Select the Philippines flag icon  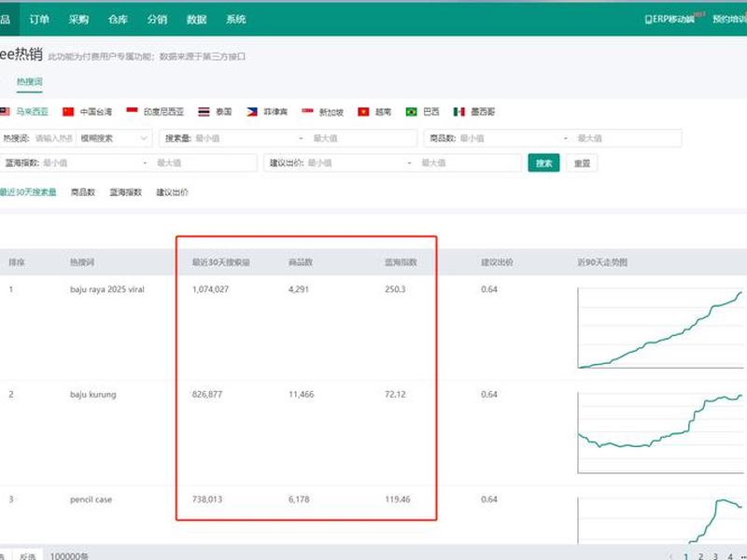pos(252,111)
